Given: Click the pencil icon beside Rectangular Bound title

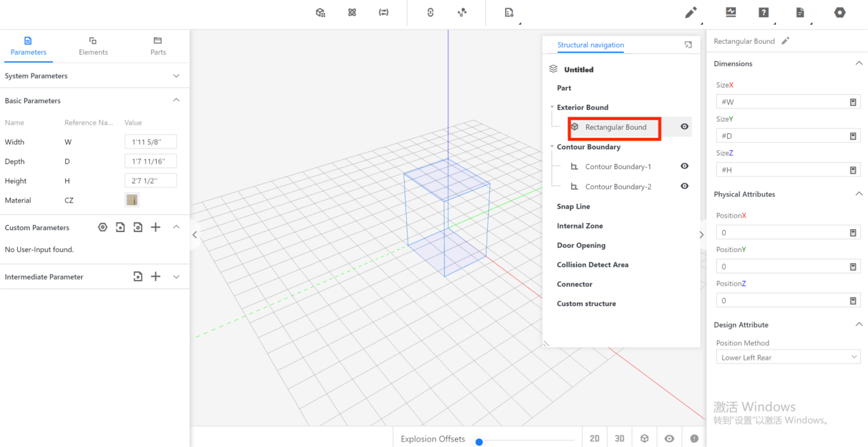Looking at the screenshot, I should click(786, 41).
